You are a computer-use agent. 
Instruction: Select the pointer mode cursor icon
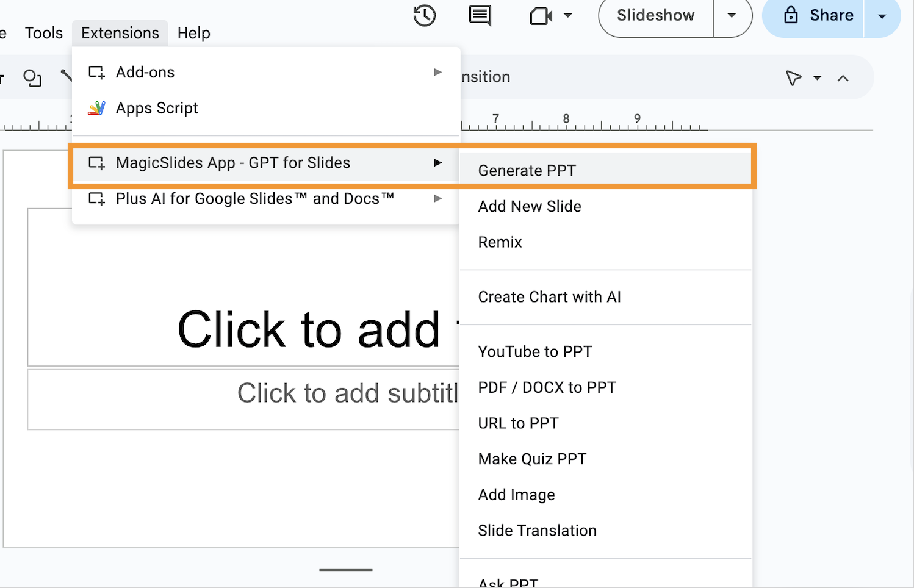click(x=793, y=77)
